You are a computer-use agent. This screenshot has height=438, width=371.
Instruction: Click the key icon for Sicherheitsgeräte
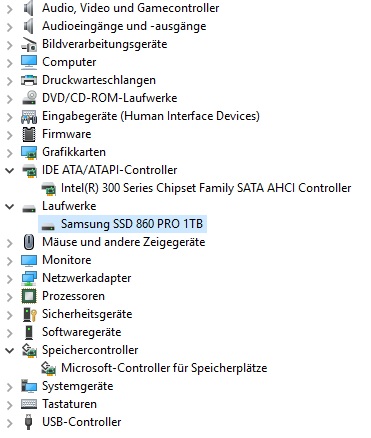[30, 314]
